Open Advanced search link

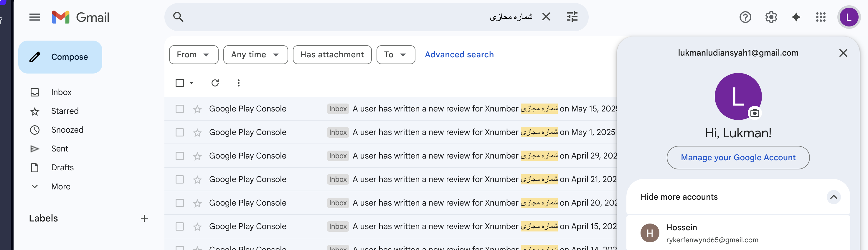pyautogui.click(x=459, y=54)
